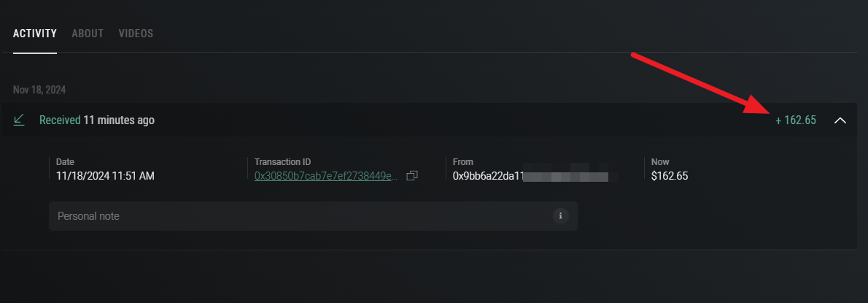Click the "From" column label
This screenshot has width=868, height=303.
click(462, 161)
